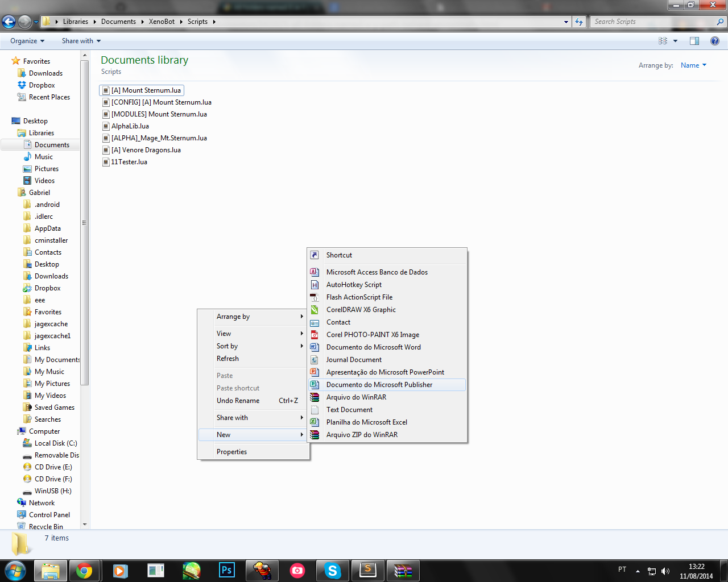Open Skype from the taskbar
This screenshot has height=582, width=728.
pyautogui.click(x=333, y=570)
